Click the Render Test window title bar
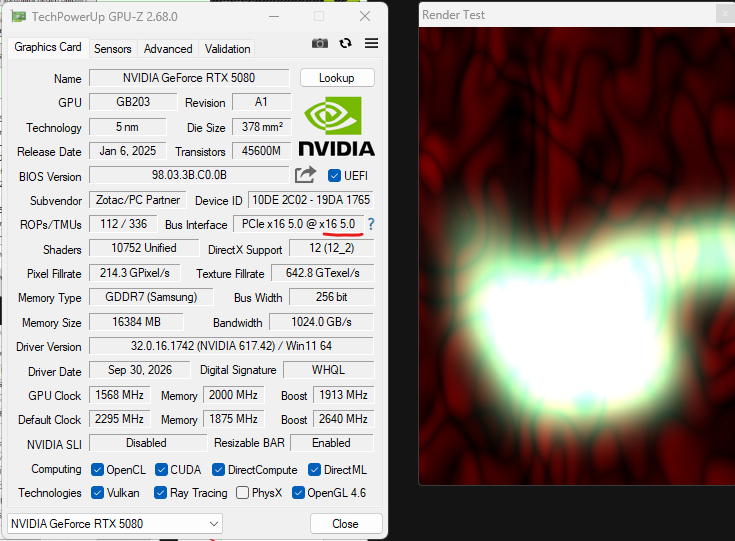The height and width of the screenshot is (541, 735). [577, 15]
